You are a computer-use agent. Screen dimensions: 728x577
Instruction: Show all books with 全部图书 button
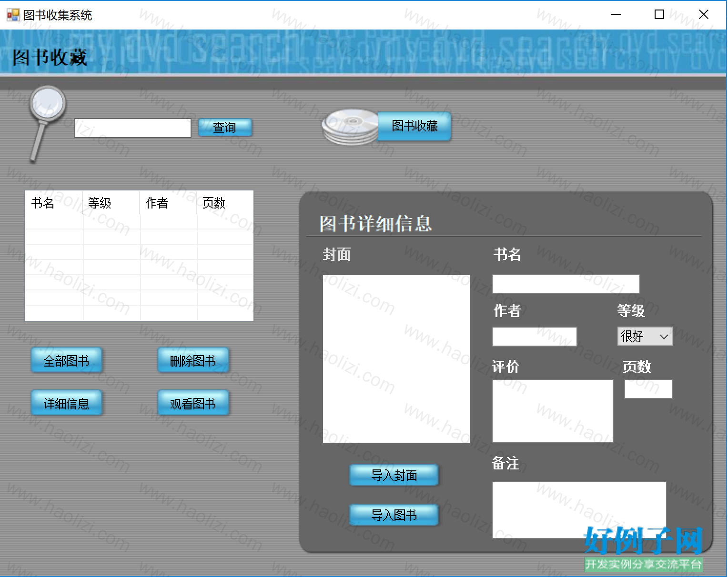(x=66, y=360)
